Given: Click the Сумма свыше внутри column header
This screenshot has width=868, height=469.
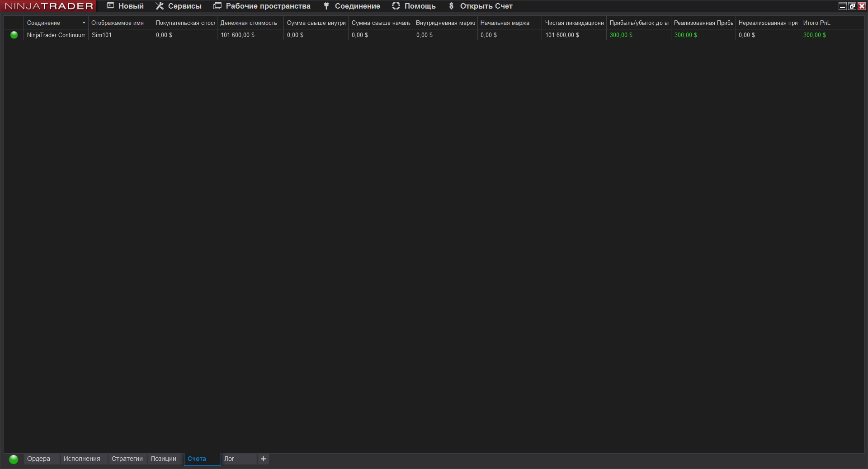Looking at the screenshot, I should 316,23.
